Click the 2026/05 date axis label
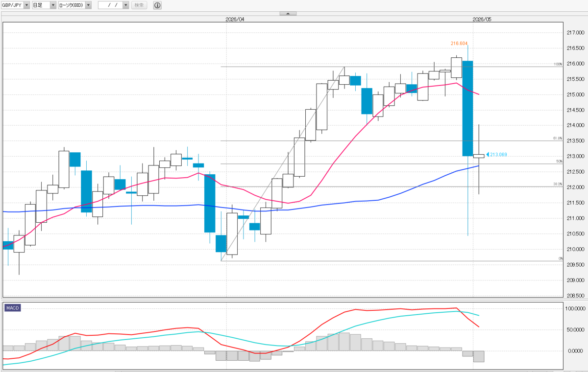 click(482, 19)
